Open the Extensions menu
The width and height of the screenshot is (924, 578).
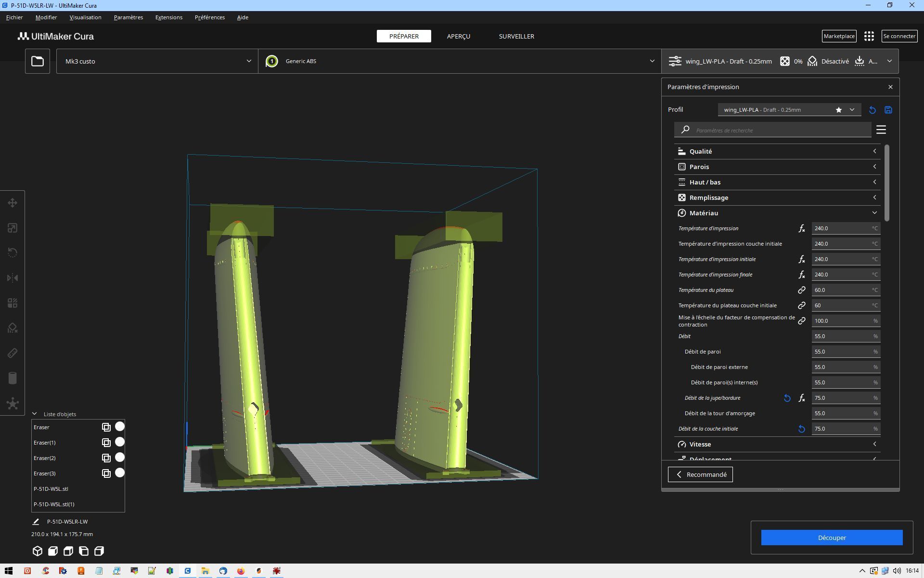(169, 17)
